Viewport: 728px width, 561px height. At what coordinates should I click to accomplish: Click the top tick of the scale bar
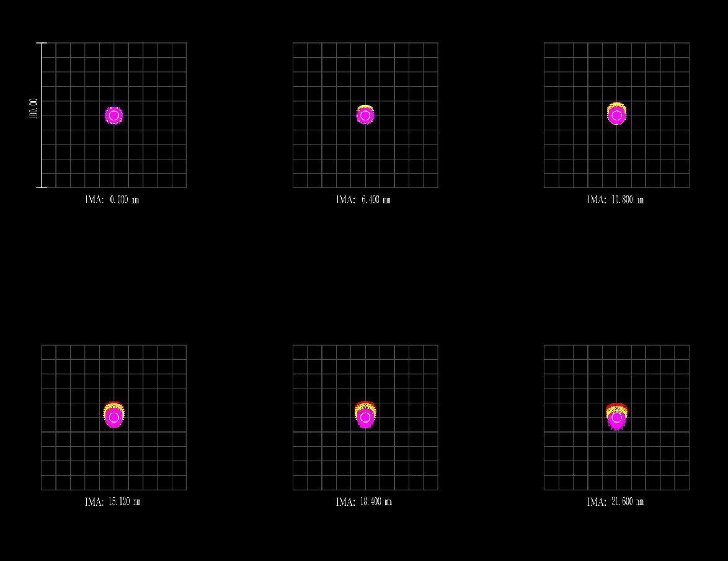click(42, 43)
